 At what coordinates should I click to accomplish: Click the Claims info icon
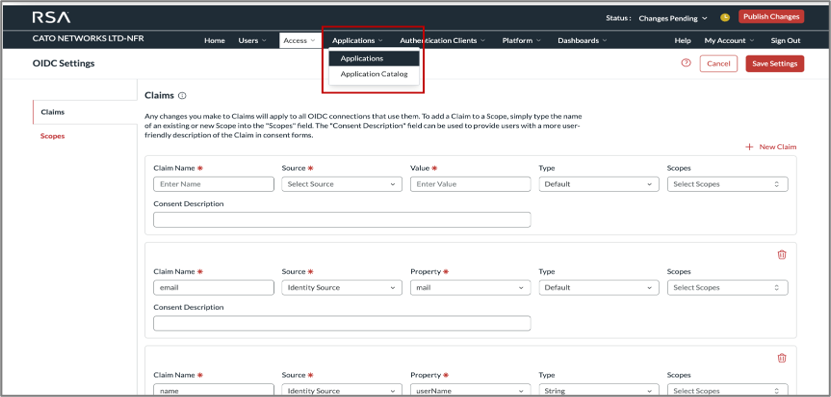click(182, 96)
